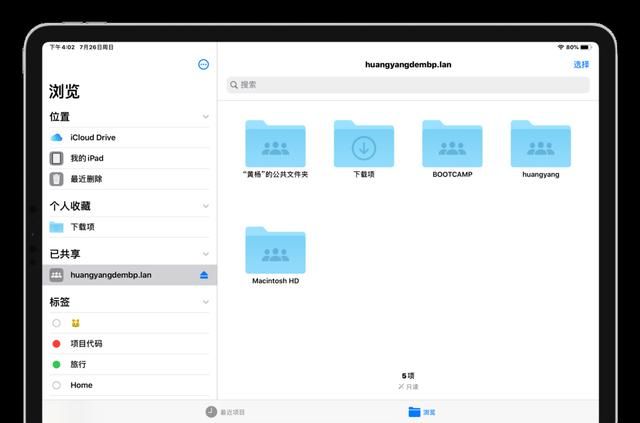Click the huangyang folder name
The width and height of the screenshot is (640, 423).
point(541,175)
